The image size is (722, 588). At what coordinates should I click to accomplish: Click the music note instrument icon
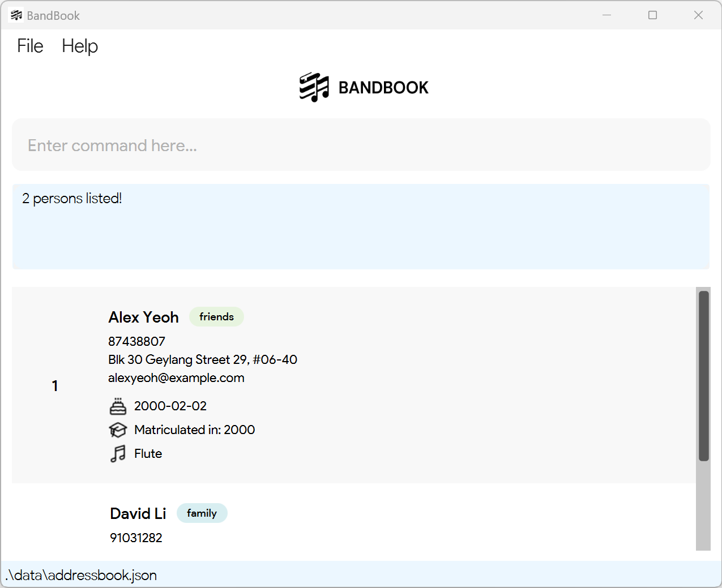point(118,454)
